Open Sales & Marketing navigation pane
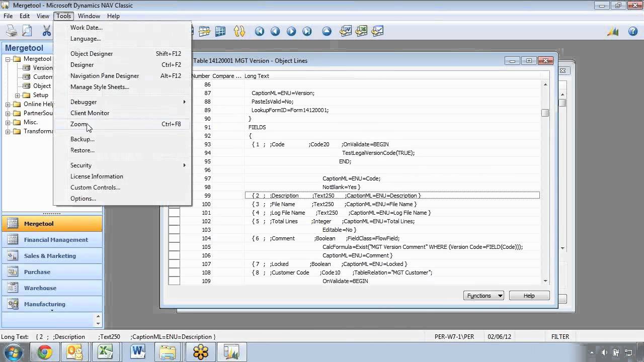Viewport: 644px width, 362px height. 52,256
